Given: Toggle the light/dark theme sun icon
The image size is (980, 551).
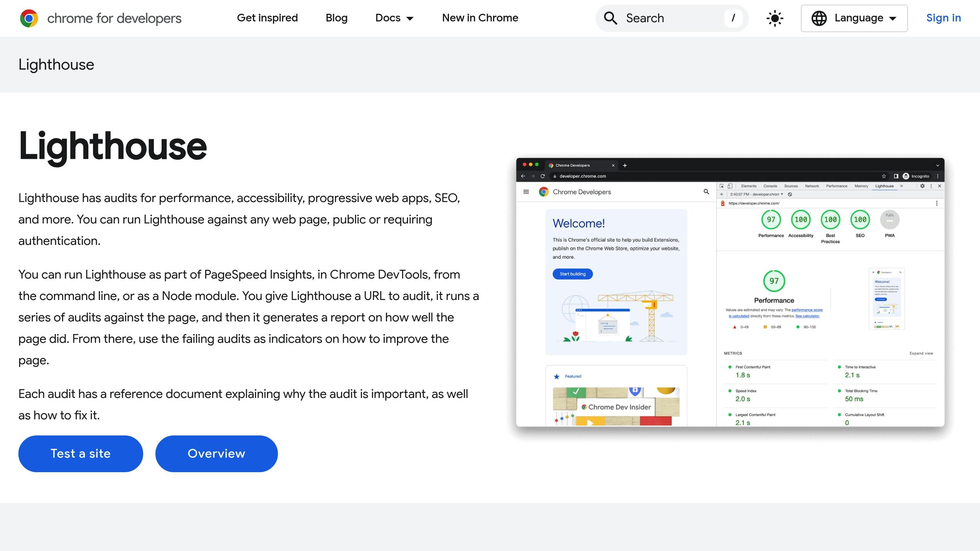Looking at the screenshot, I should (x=775, y=18).
